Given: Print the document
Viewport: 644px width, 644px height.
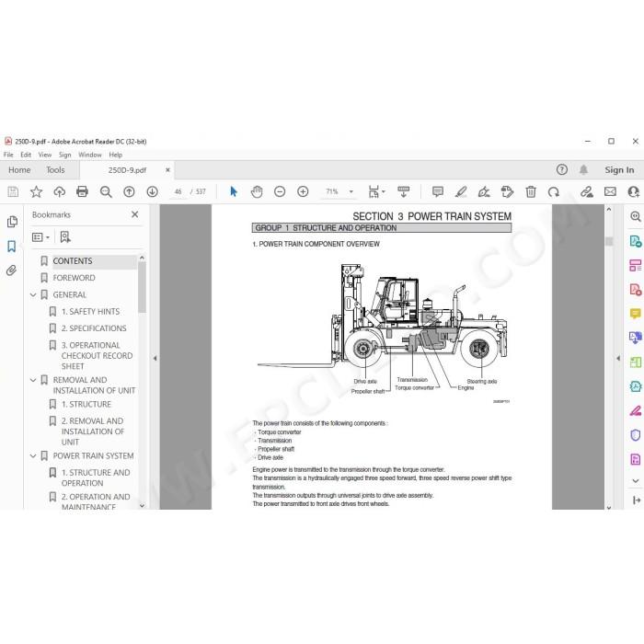Looking at the screenshot, I should pyautogui.click(x=82, y=191).
